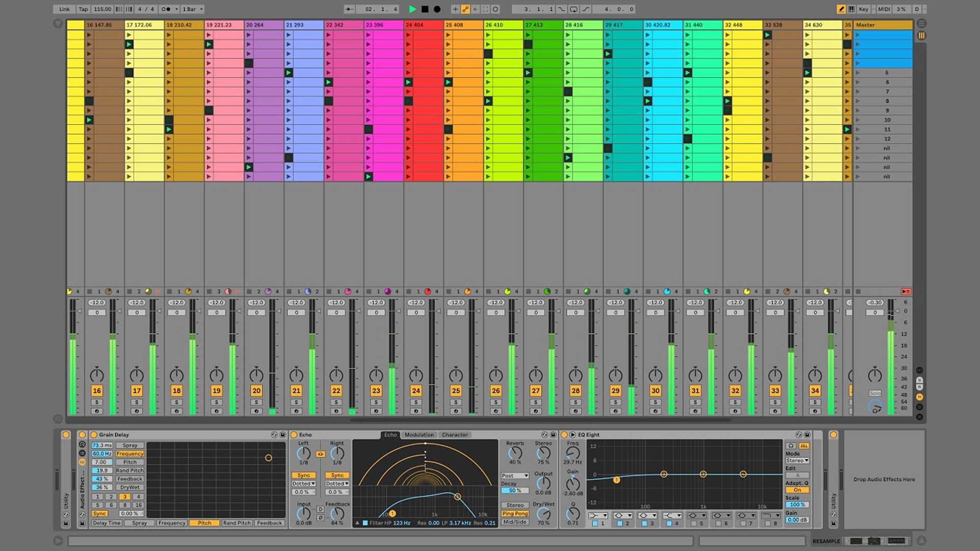Image resolution: width=980 pixels, height=551 pixels.
Task: Switch to the Echo tab
Action: pyautogui.click(x=390, y=435)
